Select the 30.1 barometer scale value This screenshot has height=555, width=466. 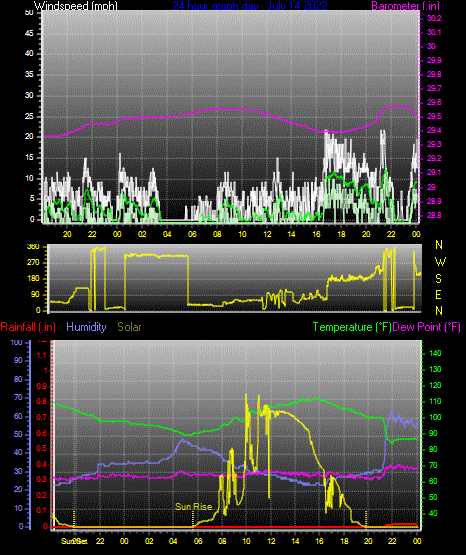coord(434,32)
